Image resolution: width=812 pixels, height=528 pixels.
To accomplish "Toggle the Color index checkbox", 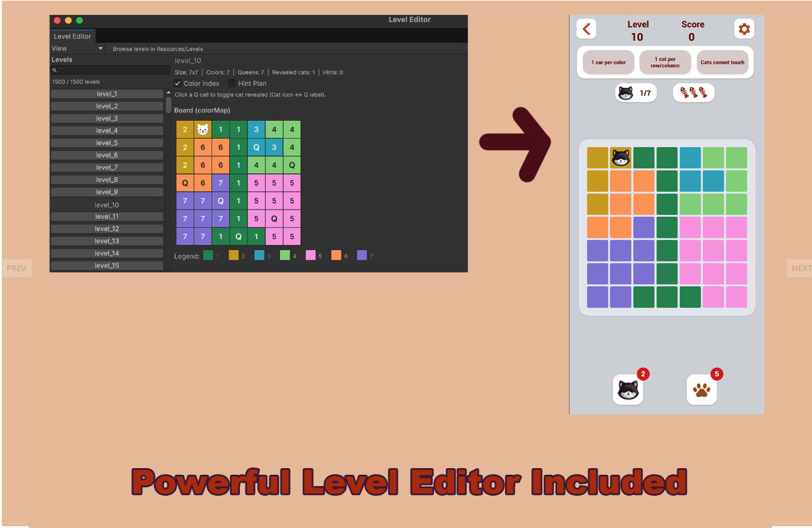I will 178,83.
